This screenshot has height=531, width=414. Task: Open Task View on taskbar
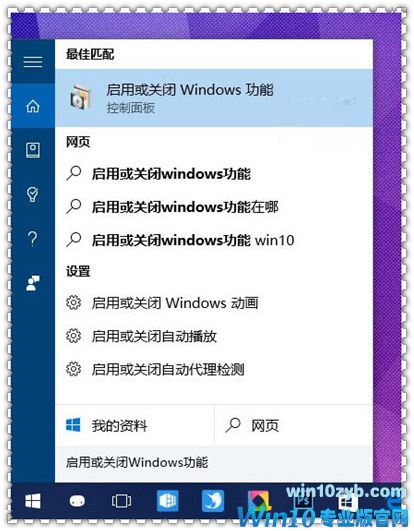coord(122,501)
